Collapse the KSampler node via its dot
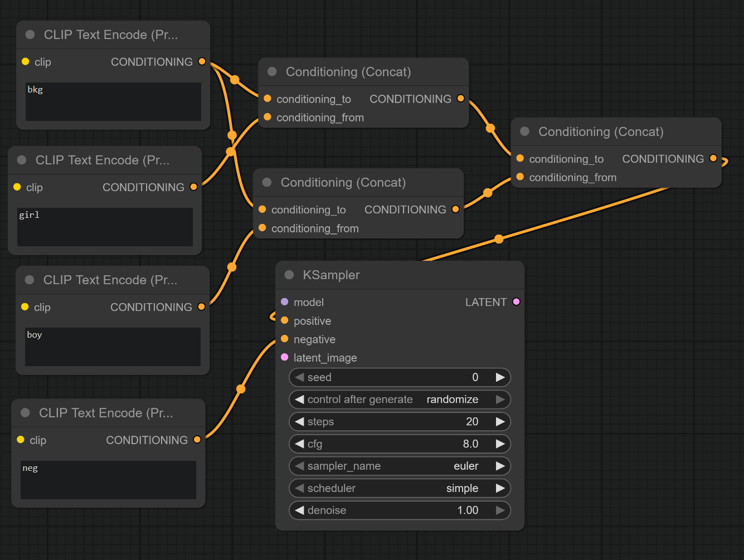 (x=289, y=275)
